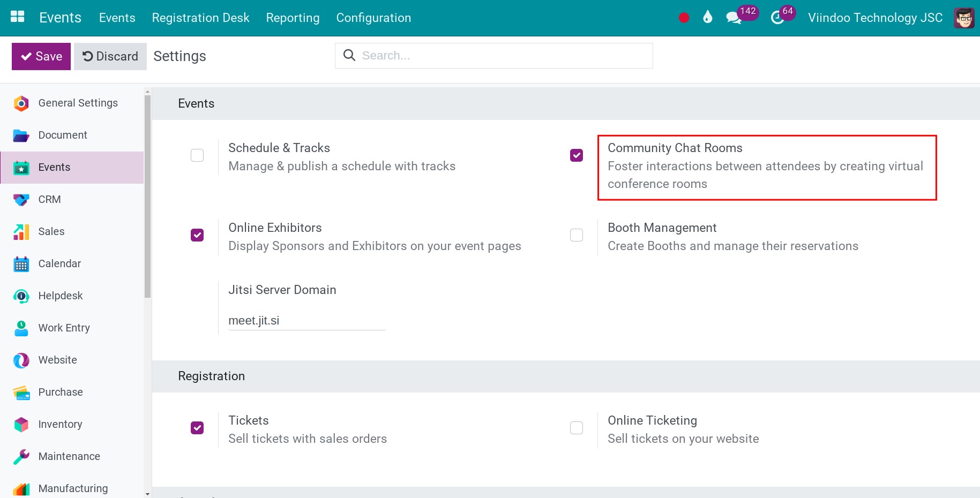
Task: Click the Helpdesk icon in the sidebar
Action: point(21,296)
